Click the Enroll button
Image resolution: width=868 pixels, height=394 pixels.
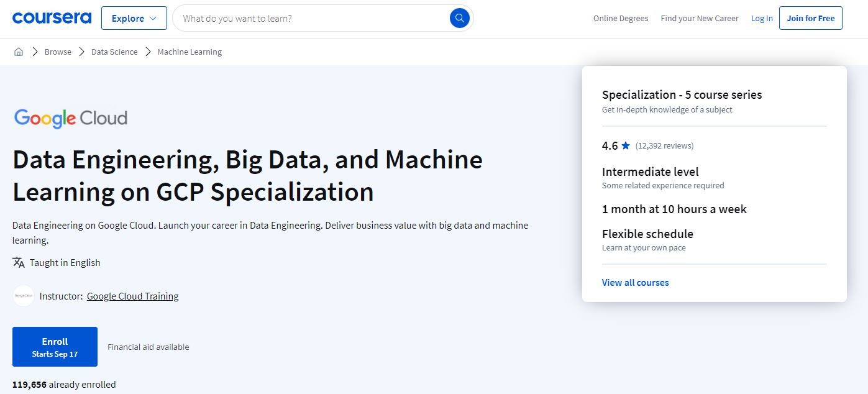55,346
